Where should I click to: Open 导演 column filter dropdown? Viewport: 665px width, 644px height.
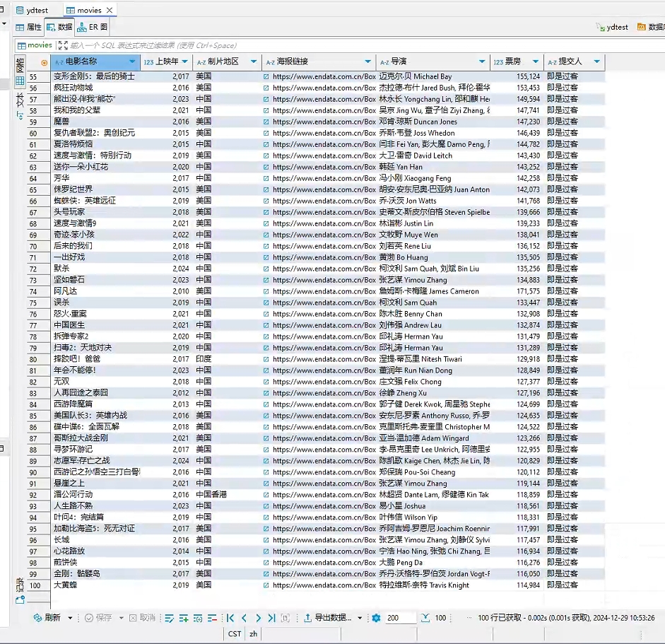pyautogui.click(x=482, y=62)
